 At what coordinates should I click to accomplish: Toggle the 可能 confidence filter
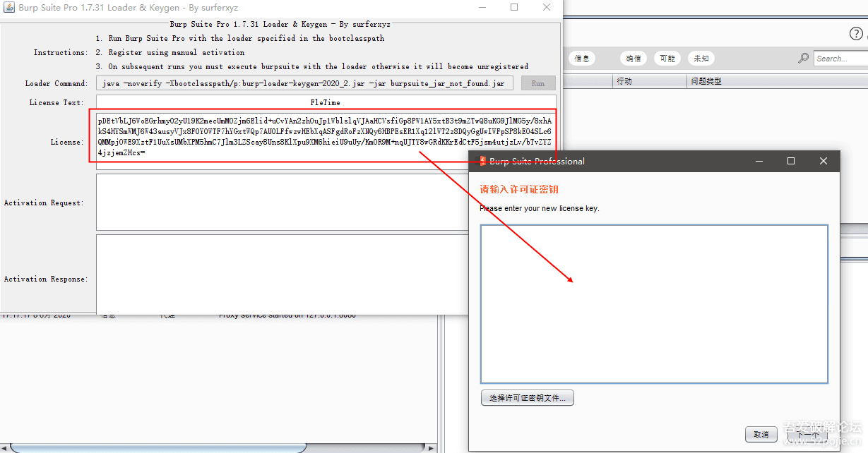(x=667, y=59)
